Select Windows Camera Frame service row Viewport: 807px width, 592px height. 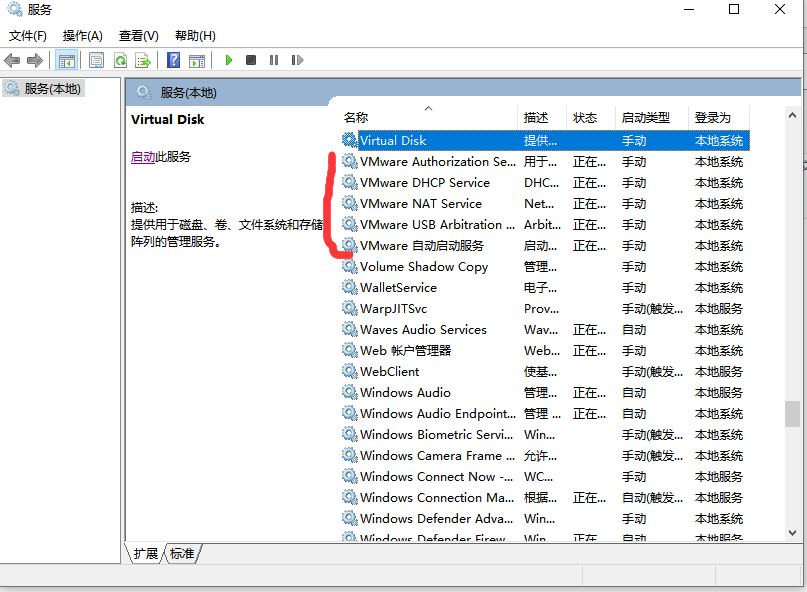545,456
